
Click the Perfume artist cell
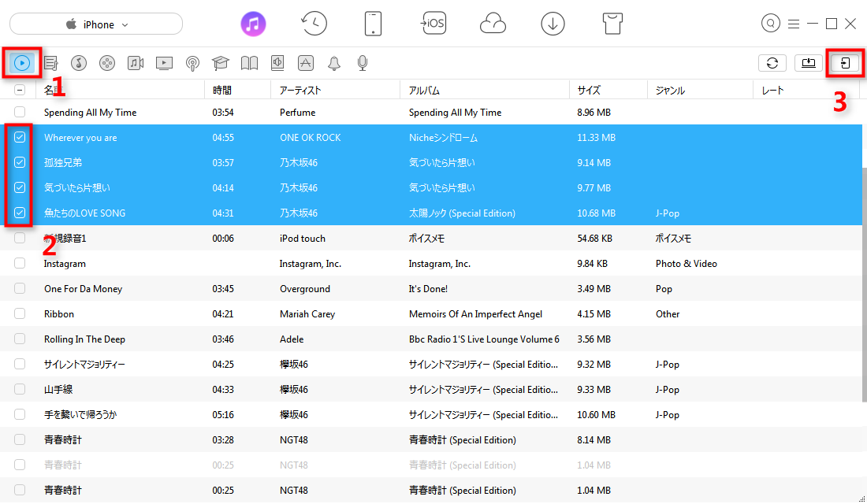297,112
